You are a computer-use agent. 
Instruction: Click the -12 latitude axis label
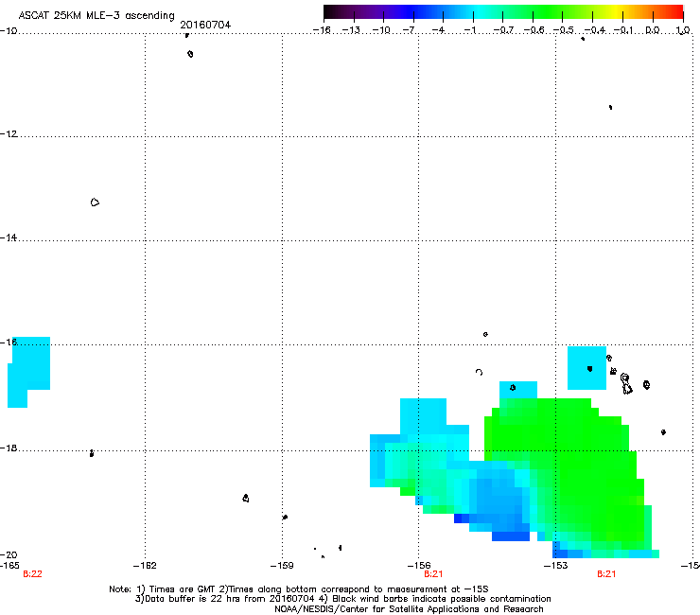click(x=9, y=134)
